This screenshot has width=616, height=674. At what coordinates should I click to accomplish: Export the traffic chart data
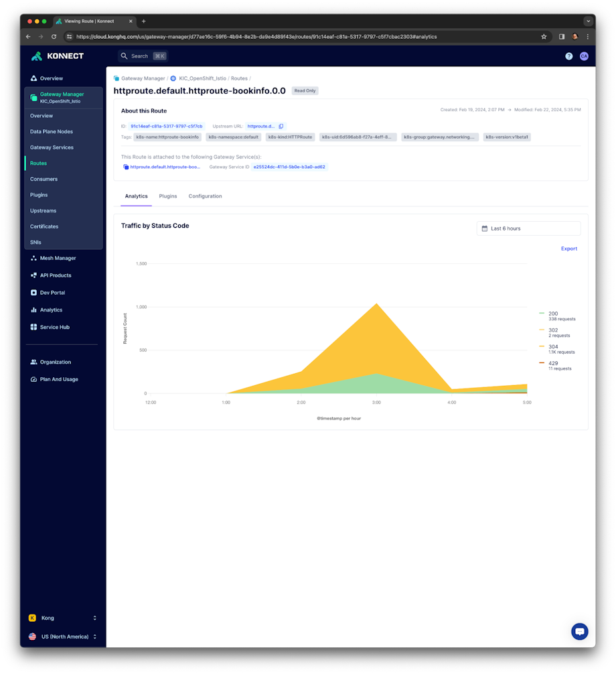point(568,248)
